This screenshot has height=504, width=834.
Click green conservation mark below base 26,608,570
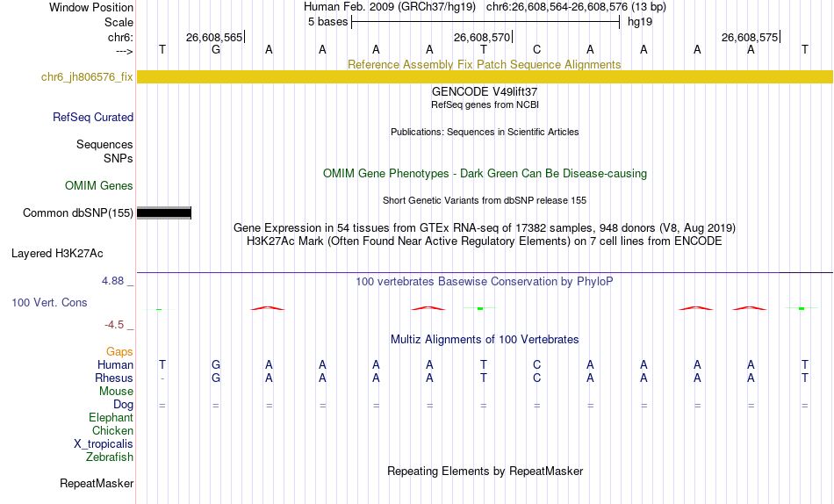(x=480, y=309)
